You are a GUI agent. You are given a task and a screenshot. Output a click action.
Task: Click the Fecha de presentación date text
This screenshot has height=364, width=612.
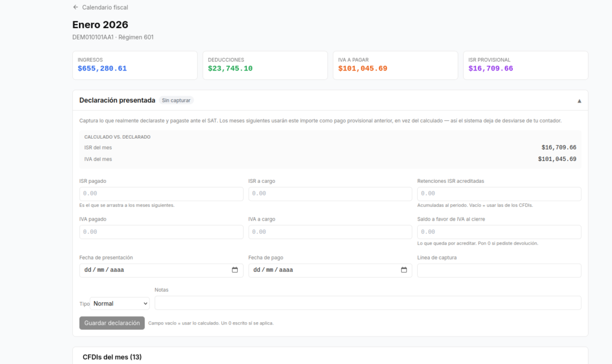click(104, 270)
